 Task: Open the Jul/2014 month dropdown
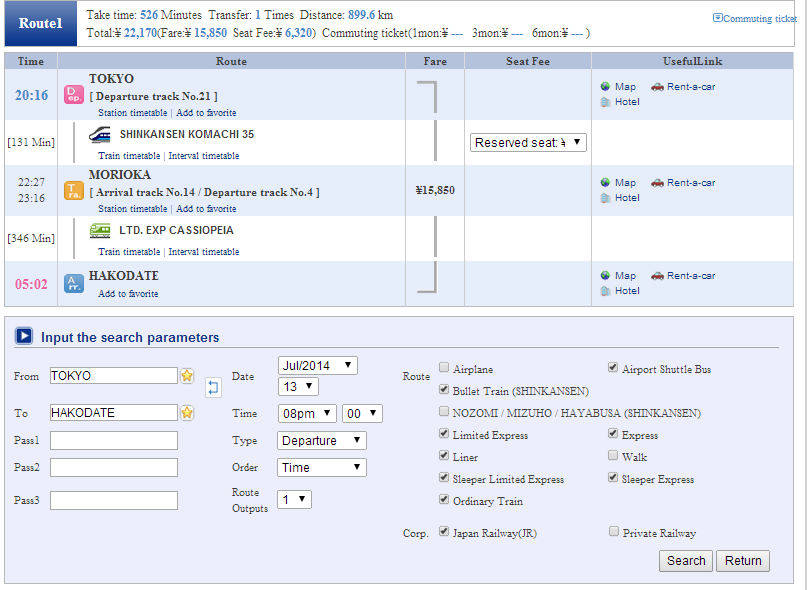click(x=317, y=366)
